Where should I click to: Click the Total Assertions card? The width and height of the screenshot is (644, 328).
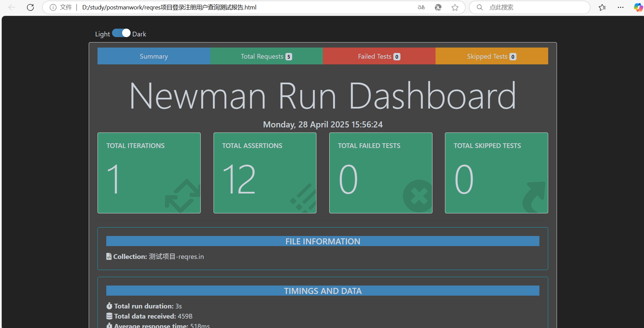[265, 173]
